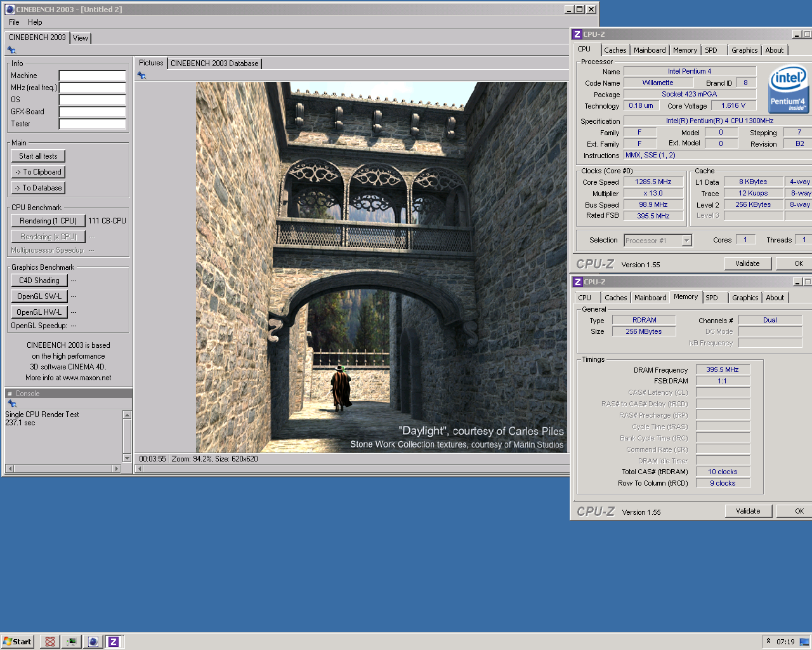Click Validate in the upper CPU-Z window
The image size is (812, 650).
747,263
